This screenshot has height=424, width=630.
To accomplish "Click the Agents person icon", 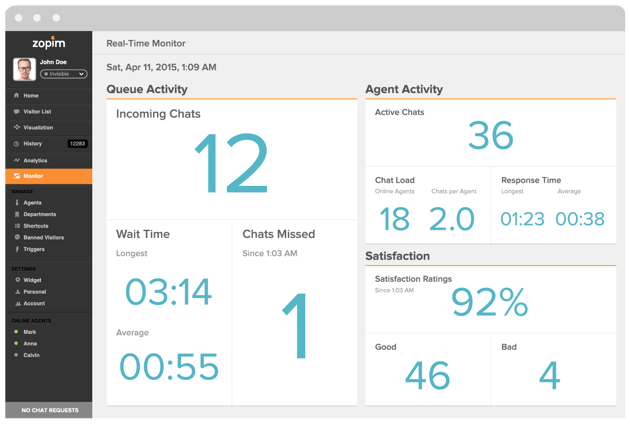I will [16, 203].
